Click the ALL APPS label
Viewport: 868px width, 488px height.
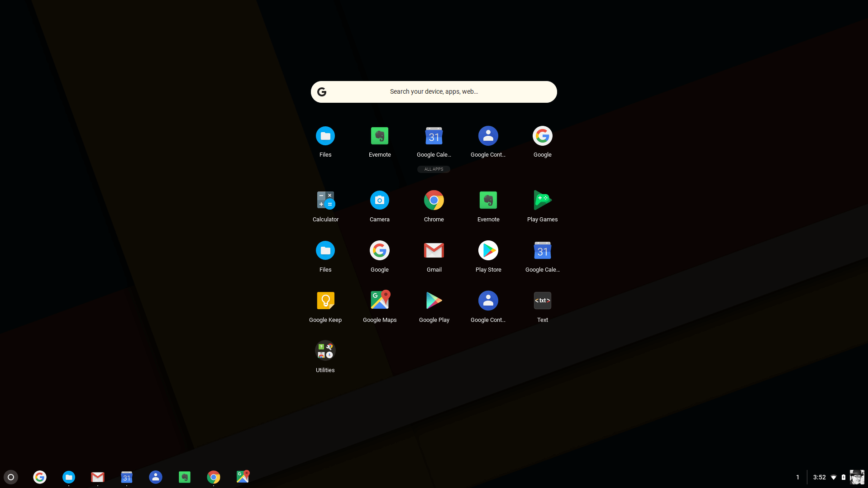[x=434, y=169]
